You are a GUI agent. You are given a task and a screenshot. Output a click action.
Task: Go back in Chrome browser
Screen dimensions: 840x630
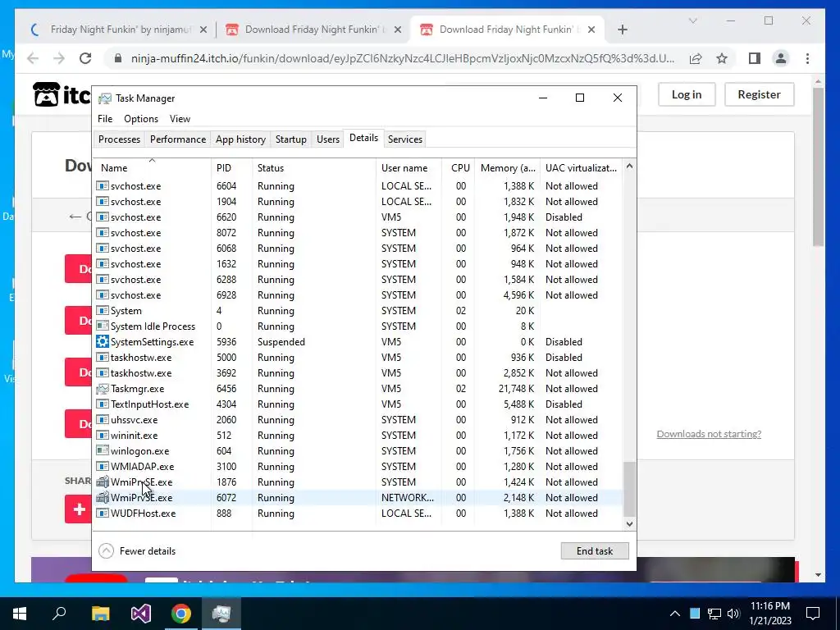click(33, 58)
